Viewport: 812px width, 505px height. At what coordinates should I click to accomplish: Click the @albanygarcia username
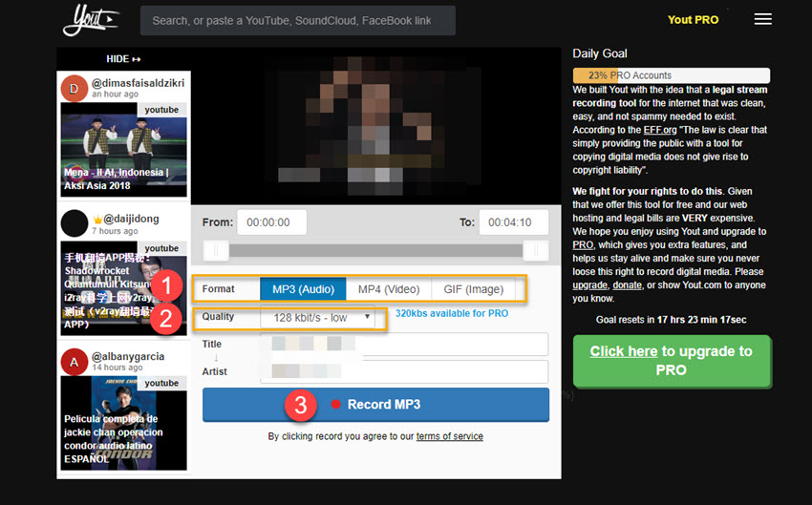pos(128,356)
